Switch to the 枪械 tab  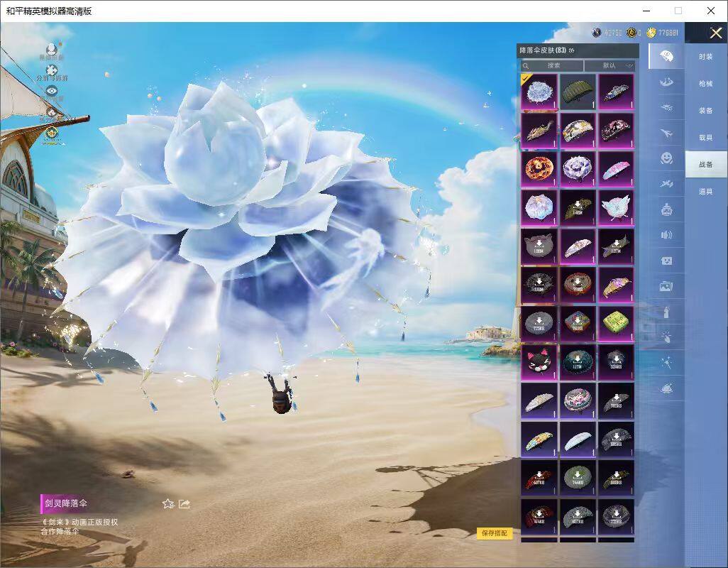(x=706, y=84)
